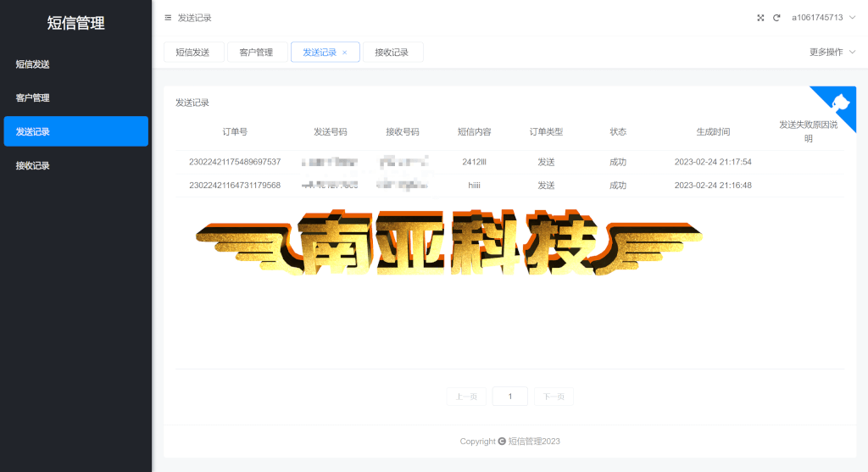Click the refresh page icon
This screenshot has height=472, width=868.
click(776, 18)
